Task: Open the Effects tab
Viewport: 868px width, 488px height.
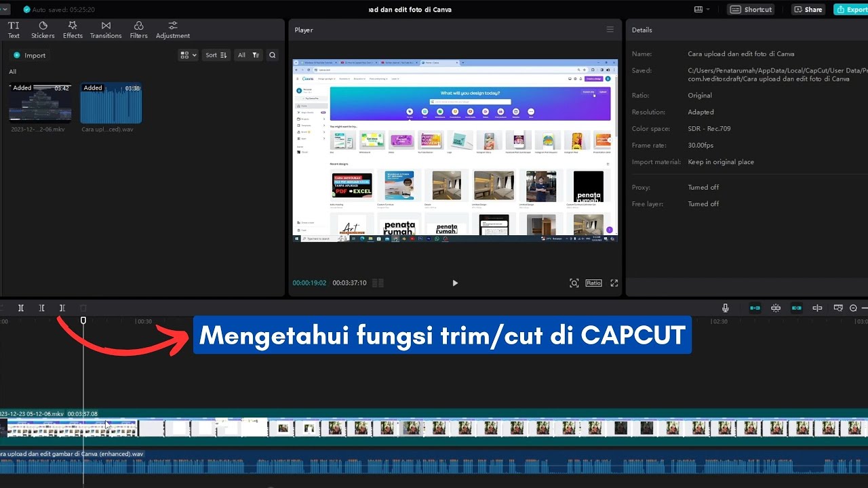Action: point(73,30)
